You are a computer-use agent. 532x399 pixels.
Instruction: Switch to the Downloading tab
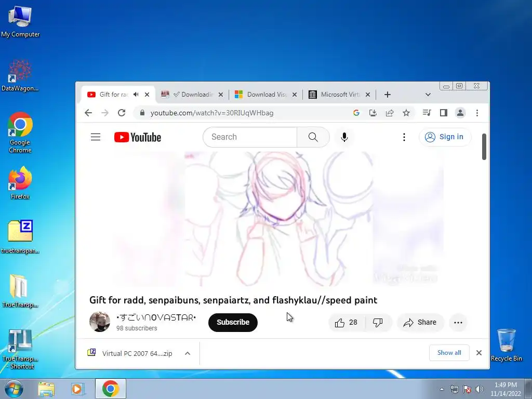192,95
